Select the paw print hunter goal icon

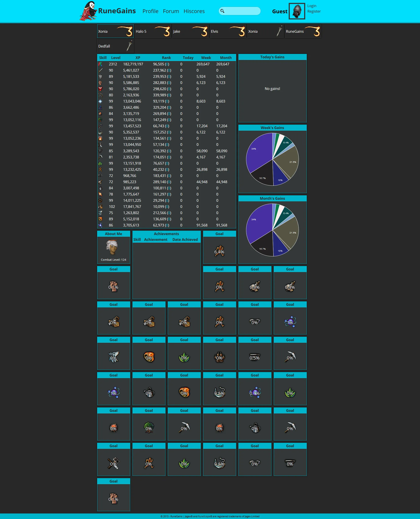pos(219,357)
